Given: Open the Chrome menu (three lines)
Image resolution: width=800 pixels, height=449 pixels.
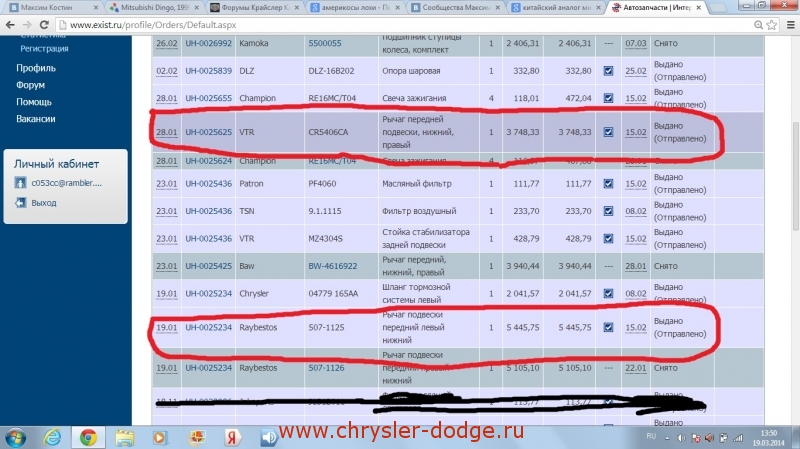Looking at the screenshot, I should pyautogui.click(x=790, y=24).
